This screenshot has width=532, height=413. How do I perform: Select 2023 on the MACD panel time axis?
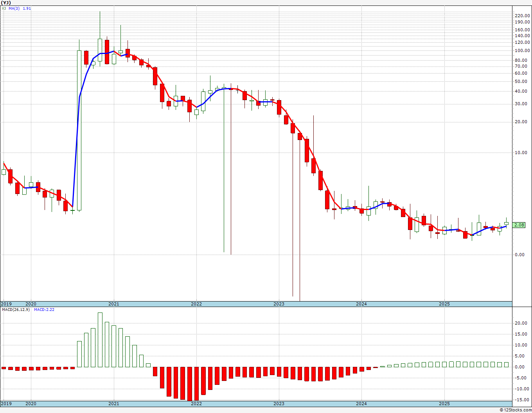click(x=279, y=404)
